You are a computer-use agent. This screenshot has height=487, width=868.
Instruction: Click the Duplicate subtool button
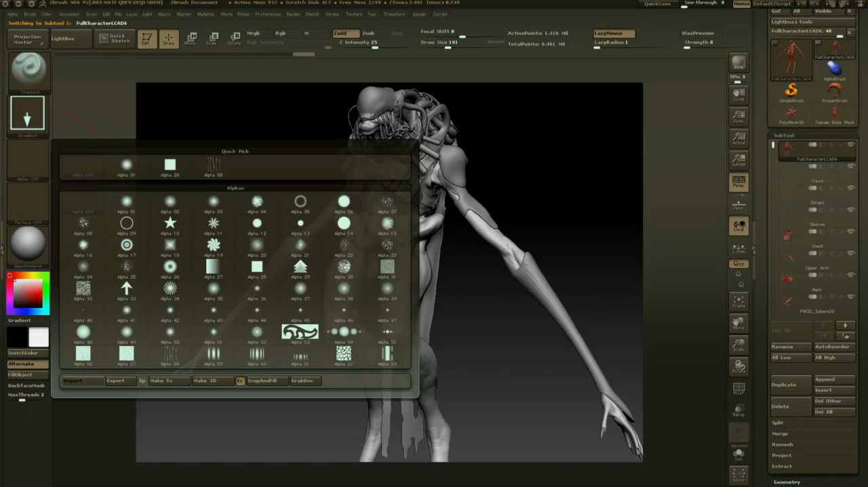click(x=791, y=385)
